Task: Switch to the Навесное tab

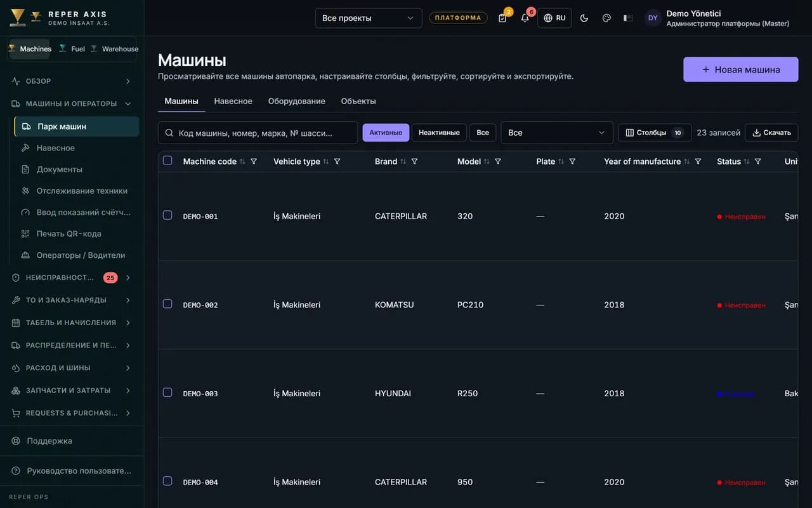Action: pyautogui.click(x=233, y=101)
